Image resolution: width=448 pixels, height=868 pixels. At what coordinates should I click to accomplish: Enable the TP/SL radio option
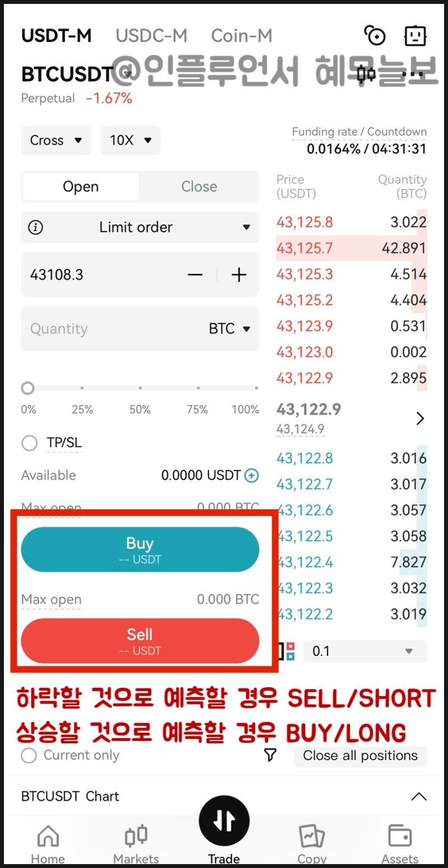pos(29,443)
